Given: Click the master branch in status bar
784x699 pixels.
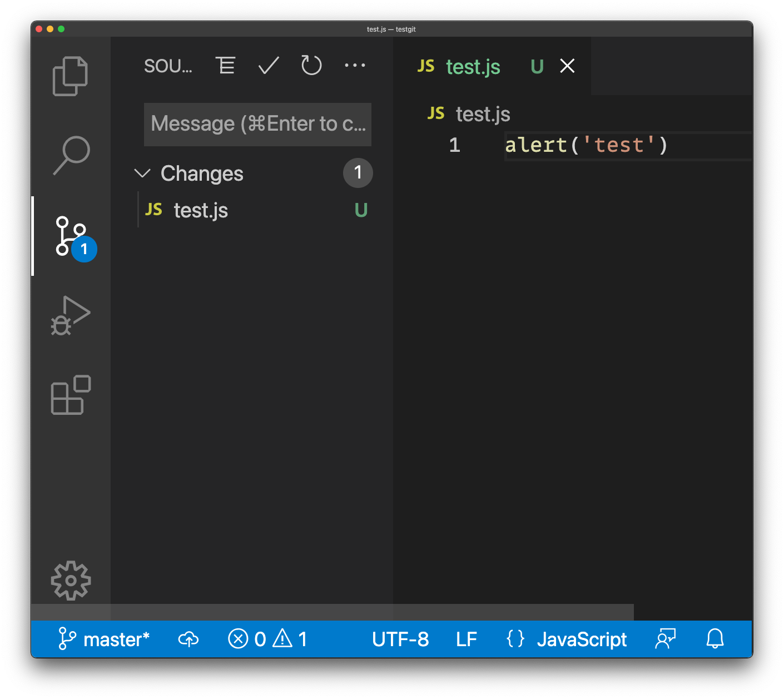Looking at the screenshot, I should click(105, 639).
